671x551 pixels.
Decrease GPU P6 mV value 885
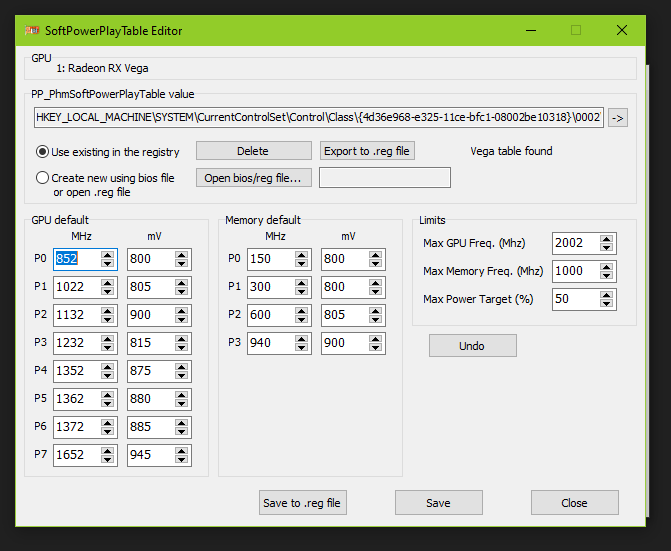pyautogui.click(x=181, y=432)
